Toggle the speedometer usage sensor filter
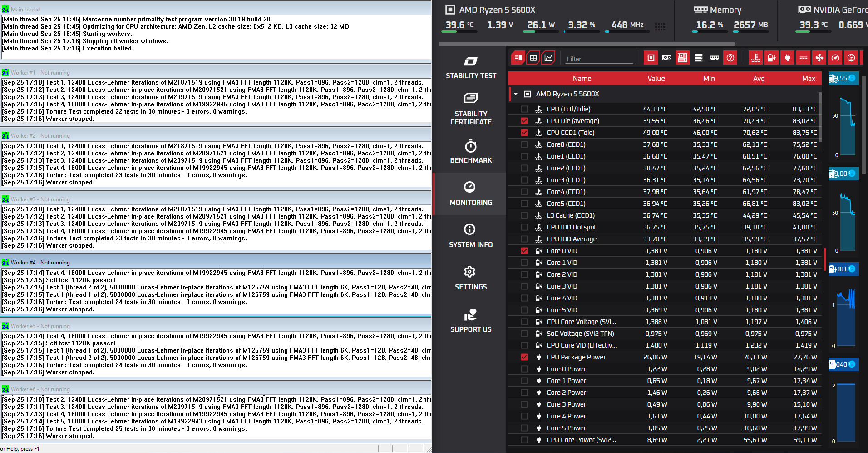The image size is (868, 453). click(835, 58)
